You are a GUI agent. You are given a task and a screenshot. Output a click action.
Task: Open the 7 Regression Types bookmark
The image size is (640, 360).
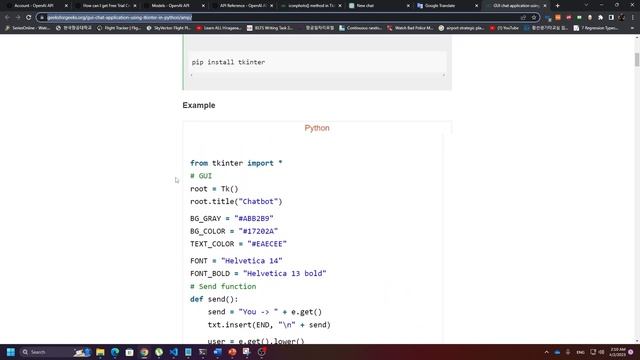click(x=595, y=28)
